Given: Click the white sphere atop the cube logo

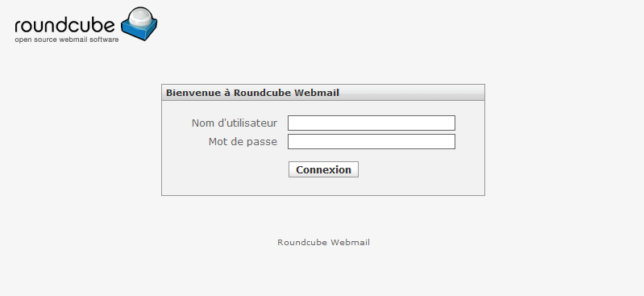Looking at the screenshot, I should tap(140, 17).
